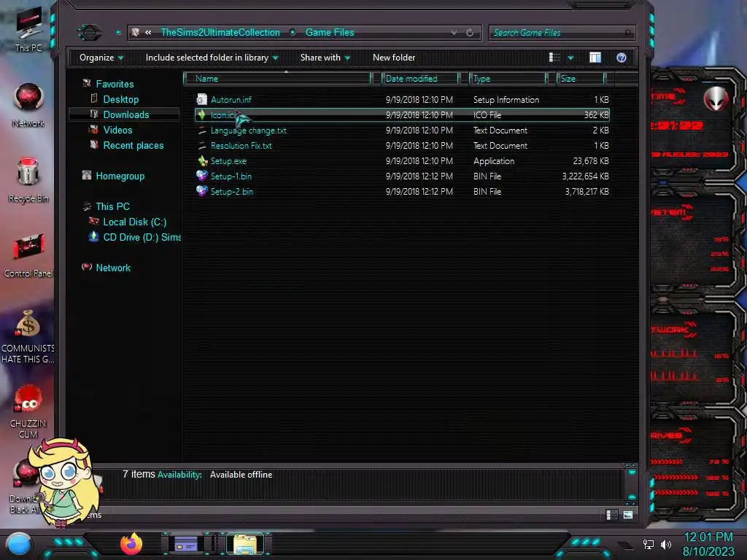
Task: Open Firefox from the taskbar
Action: [x=131, y=543]
